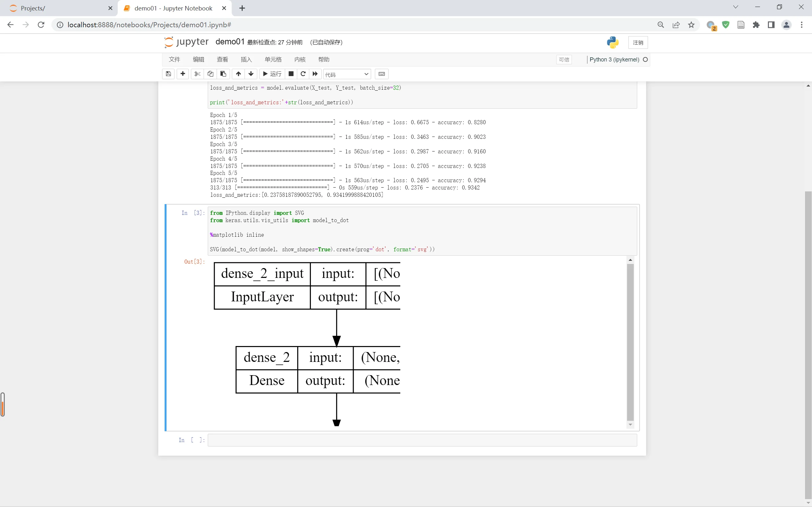Restart the kernel icon
This screenshot has width=812, height=507.
point(303,74)
